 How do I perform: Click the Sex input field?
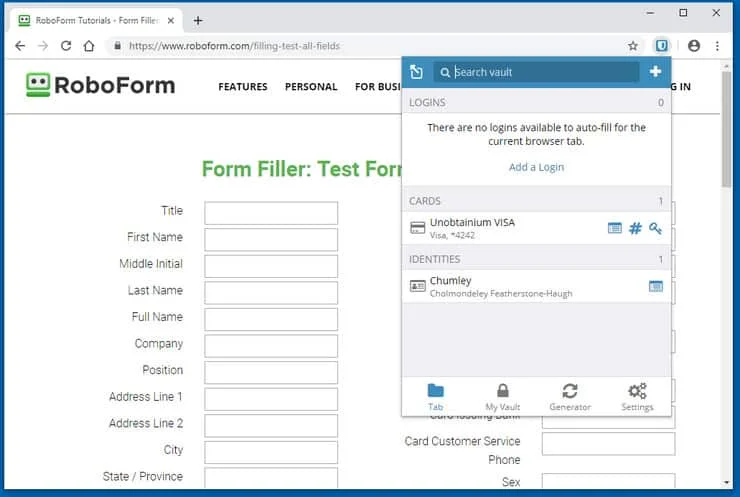608,480
